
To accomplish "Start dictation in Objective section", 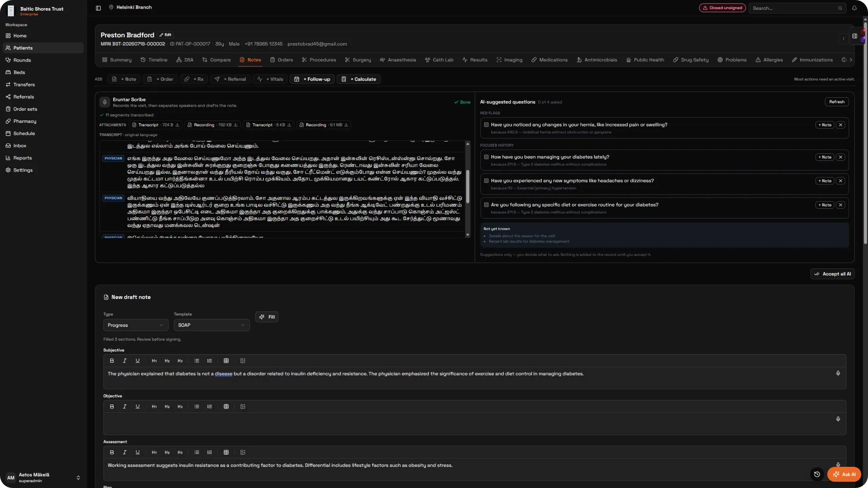I will pyautogui.click(x=838, y=419).
